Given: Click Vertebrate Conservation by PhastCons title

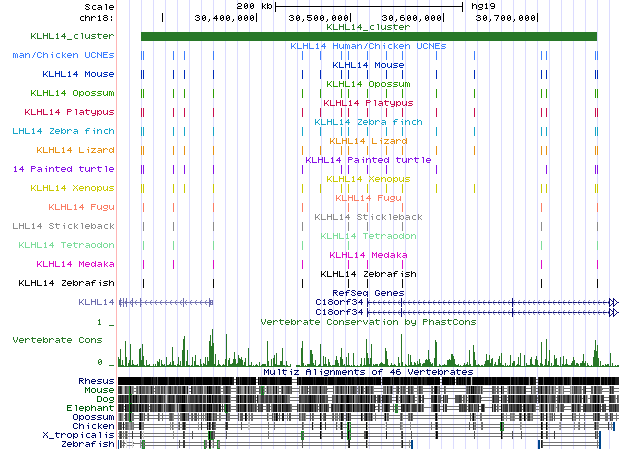Looking at the screenshot, I should click(x=367, y=322).
